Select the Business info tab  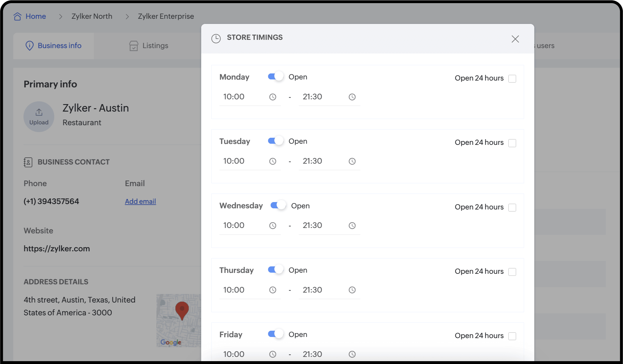pyautogui.click(x=54, y=46)
